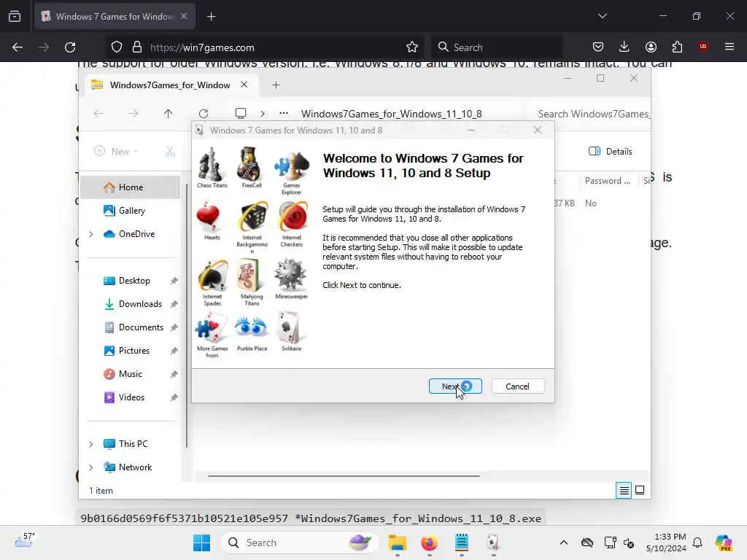Open Firefox Downloads panel
This screenshot has height=560, width=747.
[624, 47]
